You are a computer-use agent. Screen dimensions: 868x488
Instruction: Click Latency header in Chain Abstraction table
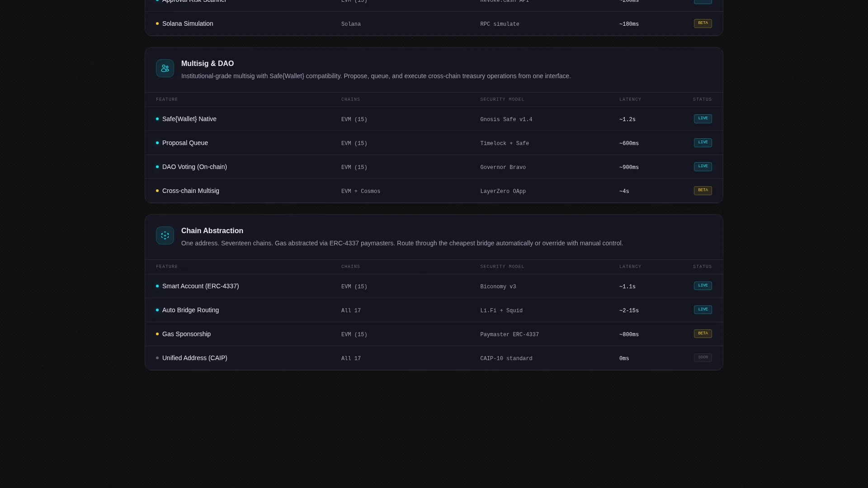tap(630, 267)
